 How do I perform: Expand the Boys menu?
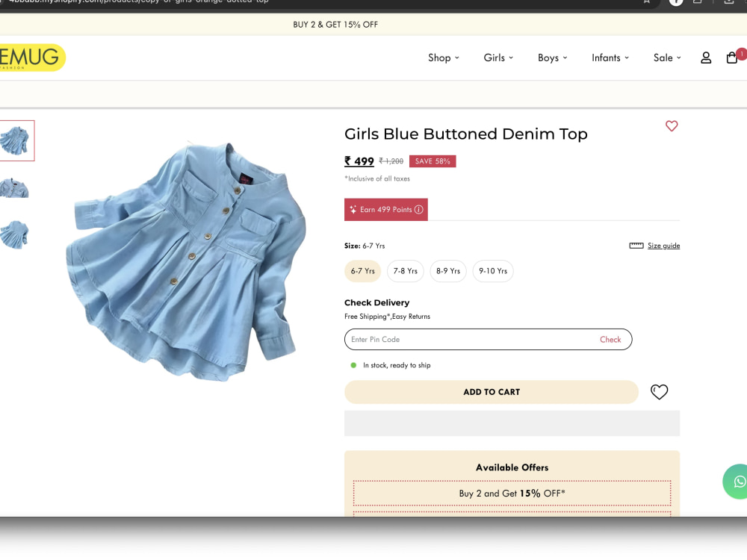click(553, 57)
